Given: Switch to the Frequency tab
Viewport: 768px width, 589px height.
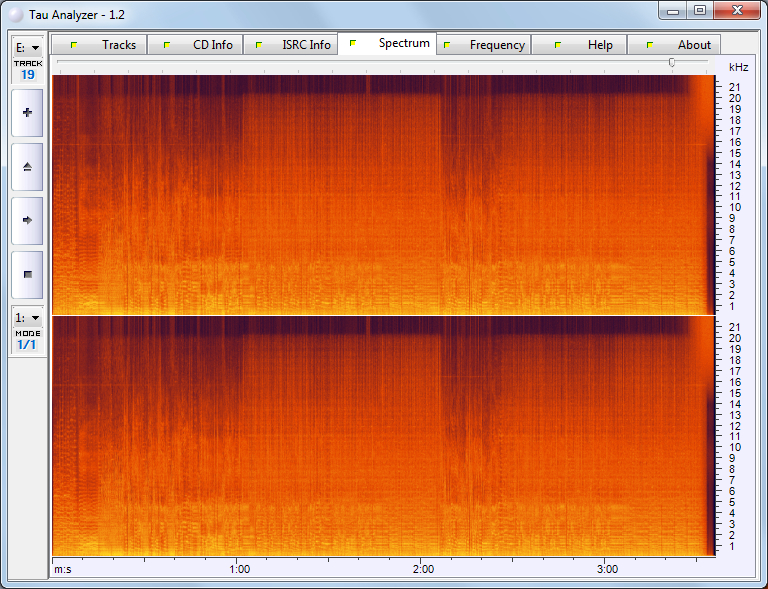Looking at the screenshot, I should coord(485,45).
